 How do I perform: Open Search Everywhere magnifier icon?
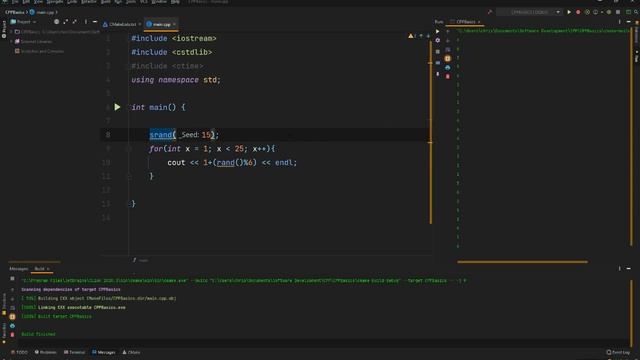point(636,12)
